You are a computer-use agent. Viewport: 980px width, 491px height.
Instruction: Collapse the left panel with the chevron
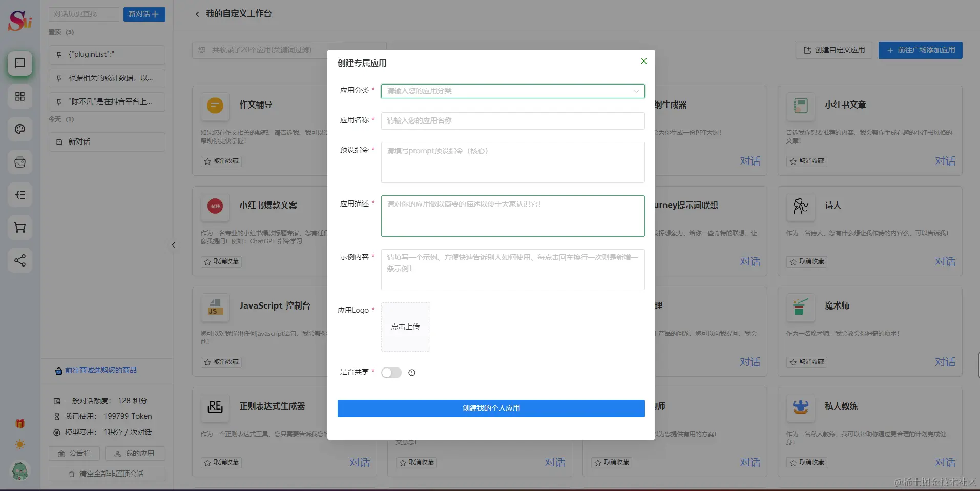click(x=174, y=245)
